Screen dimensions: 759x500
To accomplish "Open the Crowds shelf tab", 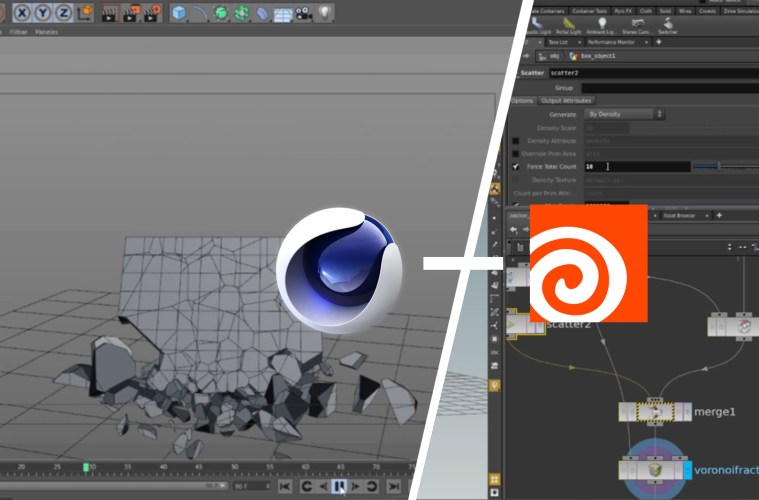I will (707, 11).
